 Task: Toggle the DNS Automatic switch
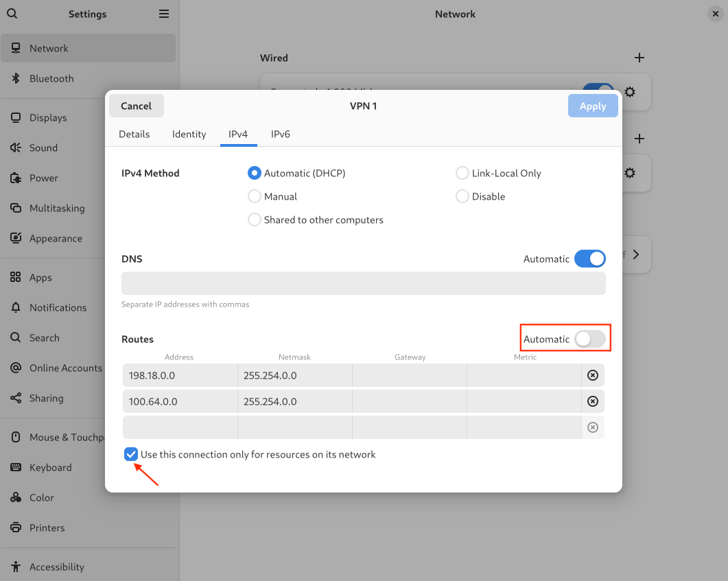(x=589, y=259)
